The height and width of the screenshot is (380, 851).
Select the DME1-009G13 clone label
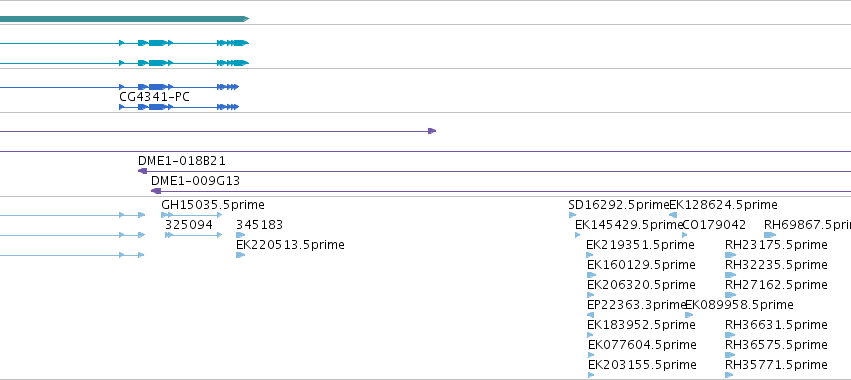point(195,180)
